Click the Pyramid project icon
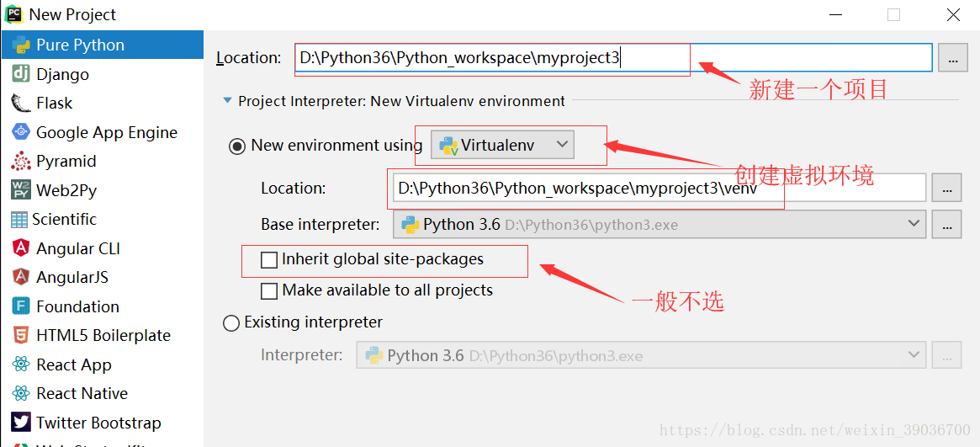 tap(21, 162)
